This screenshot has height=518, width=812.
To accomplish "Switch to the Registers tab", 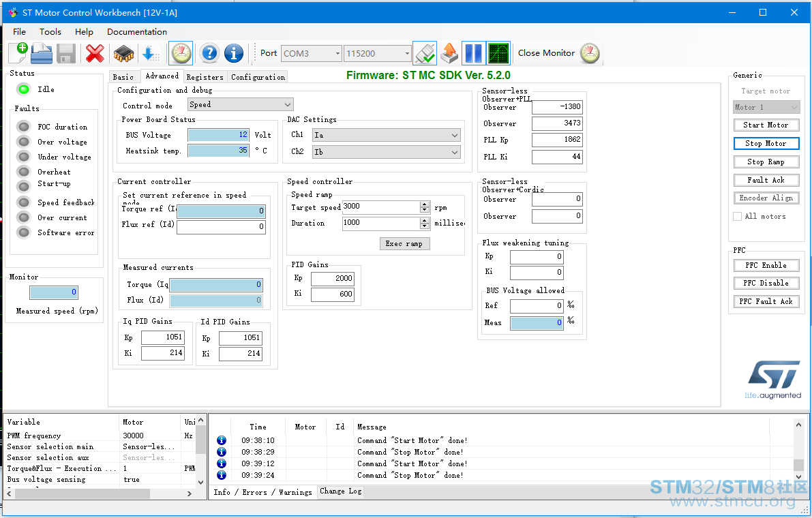I will 205,77.
